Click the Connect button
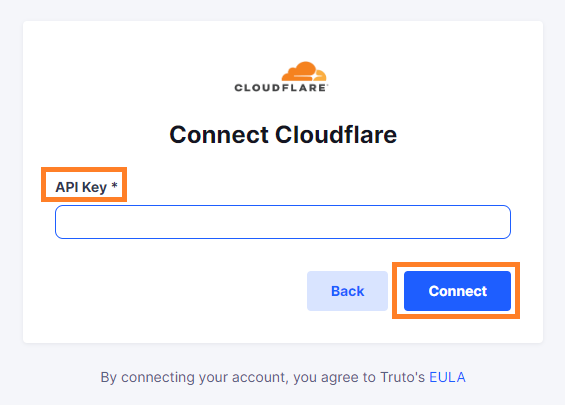Screen dimensions: 565x405 [457, 291]
